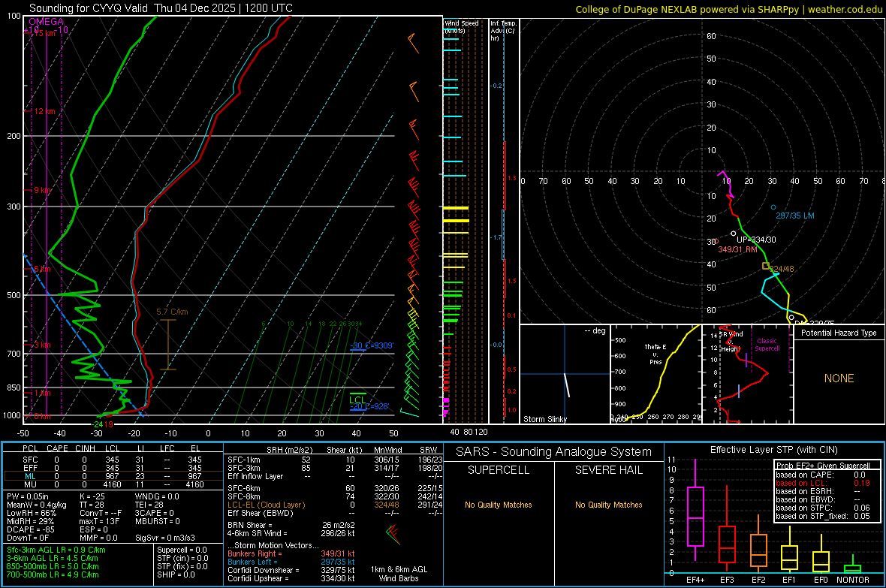
Task: Click the 'WNDG = 0.0' value
Action: pyautogui.click(x=157, y=496)
